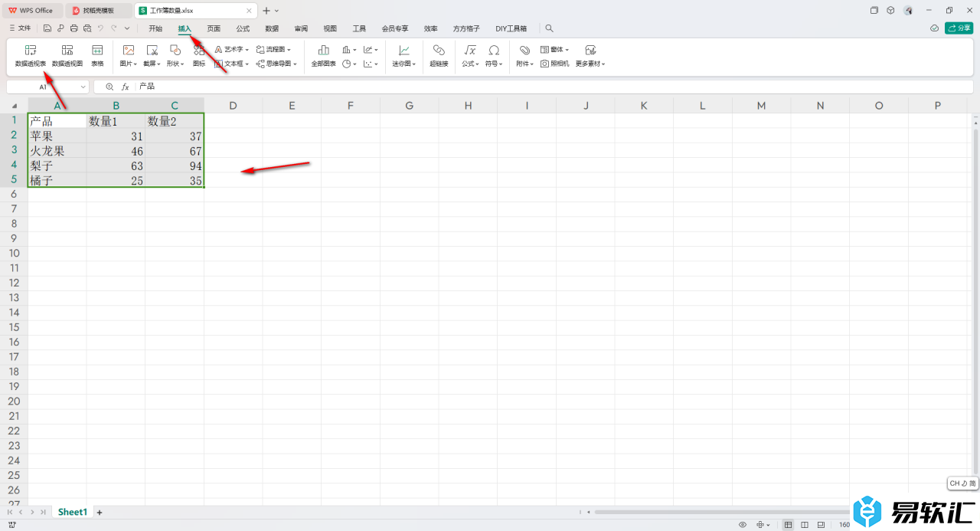Add a new sheet with plus button

pyautogui.click(x=99, y=512)
